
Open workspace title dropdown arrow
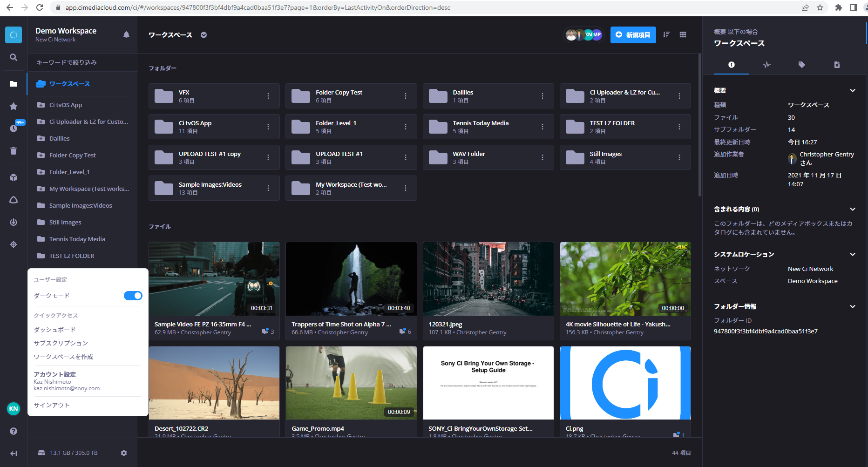click(203, 35)
